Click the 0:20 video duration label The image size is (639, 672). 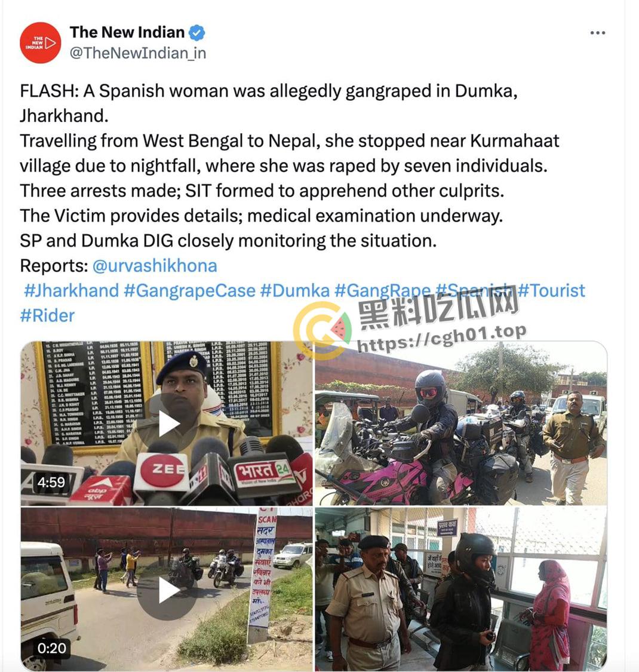[x=51, y=648]
